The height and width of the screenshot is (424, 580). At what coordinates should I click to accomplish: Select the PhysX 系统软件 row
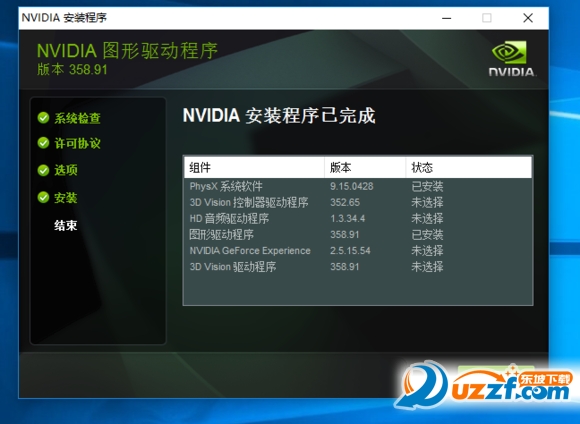(358, 186)
